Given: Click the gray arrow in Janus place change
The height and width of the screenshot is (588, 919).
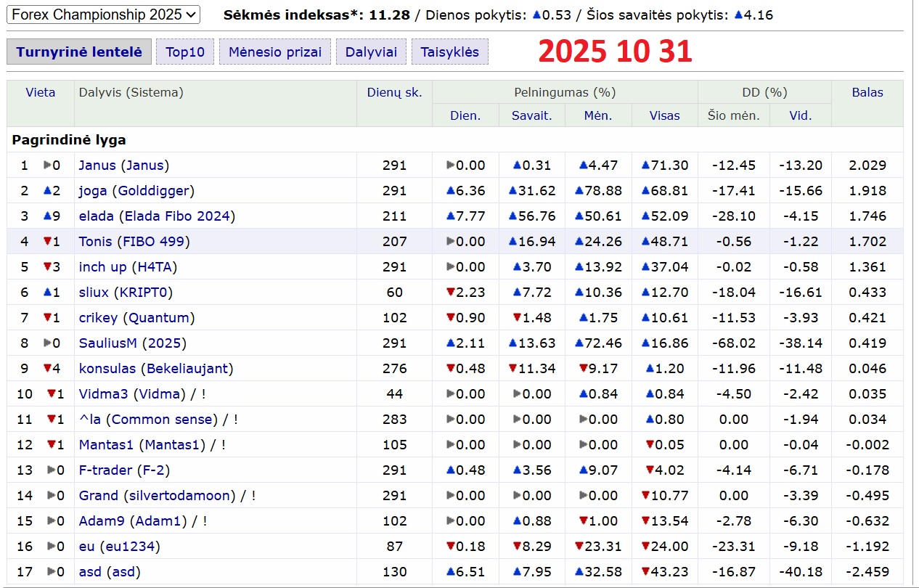Looking at the screenshot, I should pyautogui.click(x=47, y=166).
